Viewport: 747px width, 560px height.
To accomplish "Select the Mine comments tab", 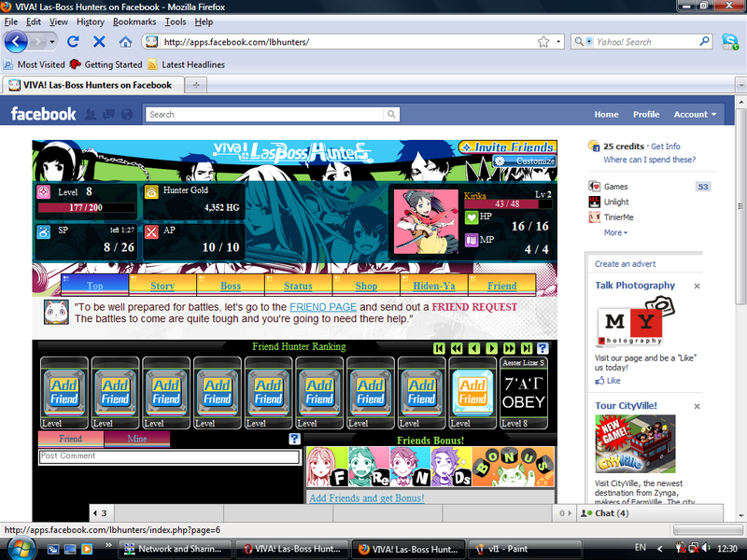I will click(x=136, y=439).
